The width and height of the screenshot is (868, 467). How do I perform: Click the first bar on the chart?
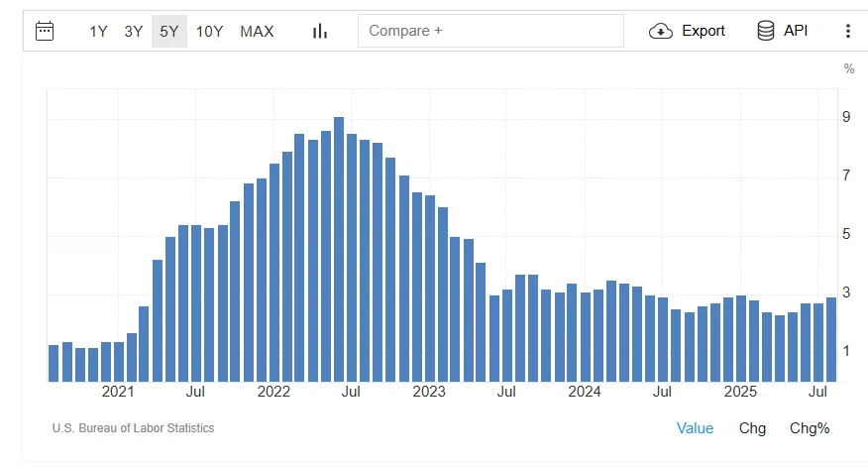[54, 363]
